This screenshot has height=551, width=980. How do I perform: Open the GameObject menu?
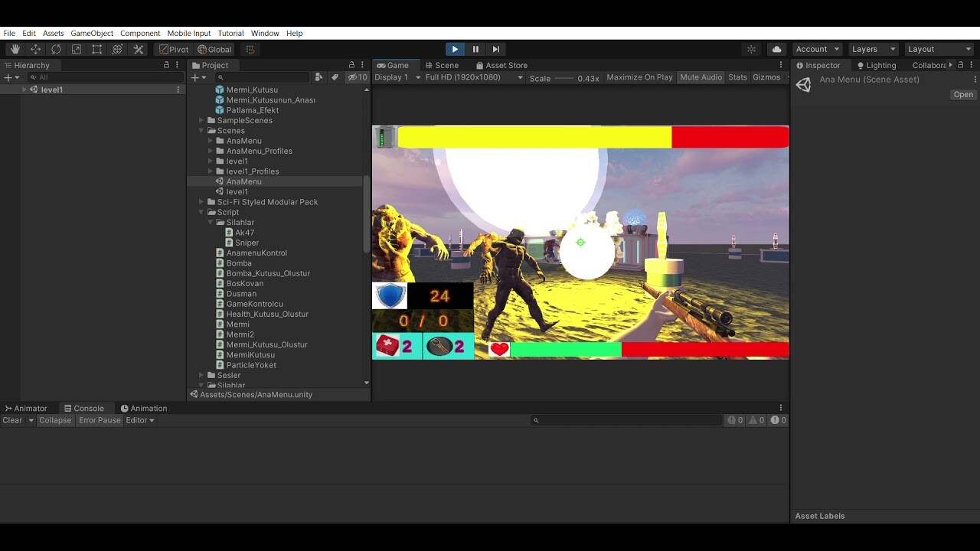(x=92, y=33)
